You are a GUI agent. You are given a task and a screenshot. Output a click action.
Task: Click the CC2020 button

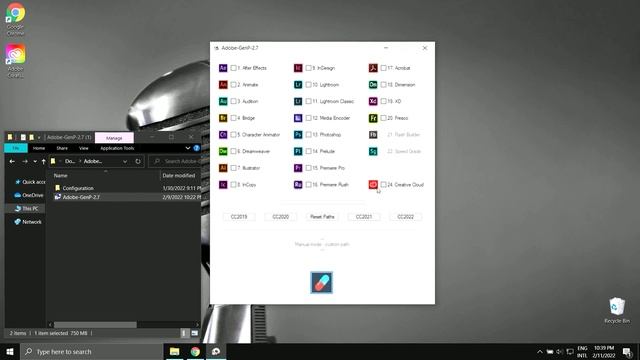click(281, 217)
